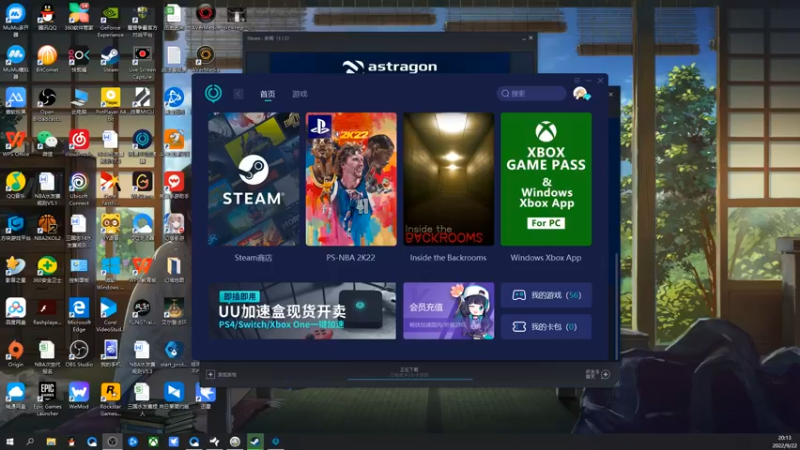The height and width of the screenshot is (450, 800).
Task: Open the 会员充值 membership banner
Action: tap(448, 311)
